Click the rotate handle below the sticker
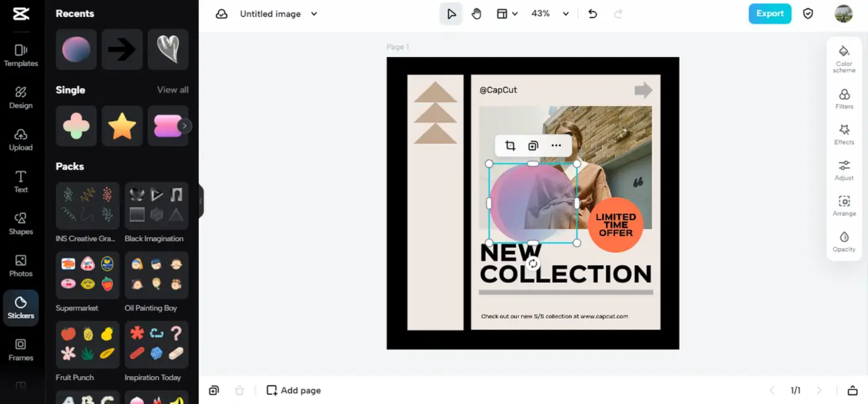 pyautogui.click(x=533, y=264)
